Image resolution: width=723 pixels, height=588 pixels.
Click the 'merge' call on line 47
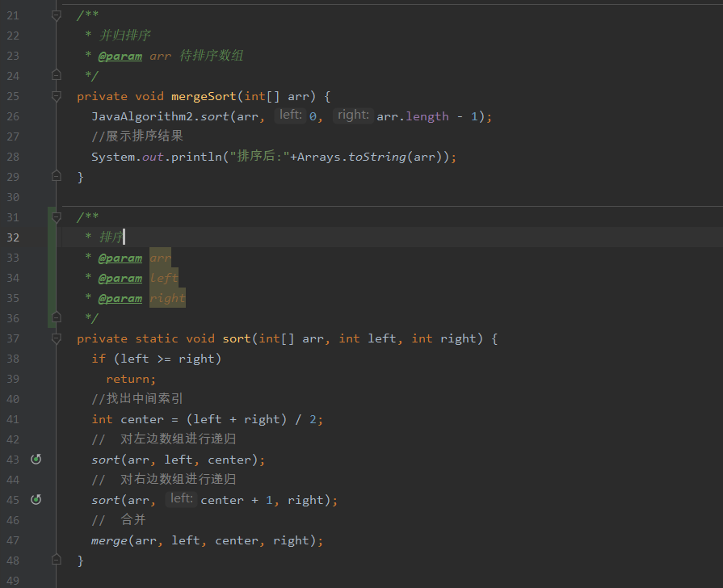(109, 540)
